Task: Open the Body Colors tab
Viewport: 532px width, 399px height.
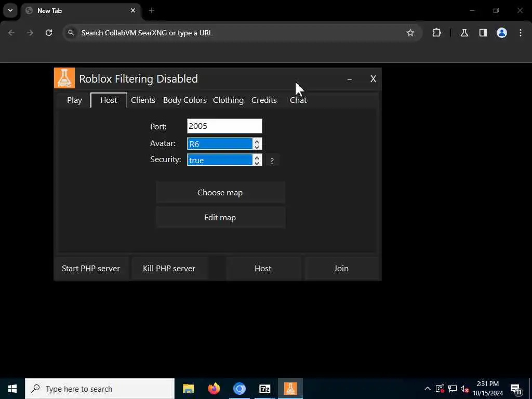Action: 184,100
